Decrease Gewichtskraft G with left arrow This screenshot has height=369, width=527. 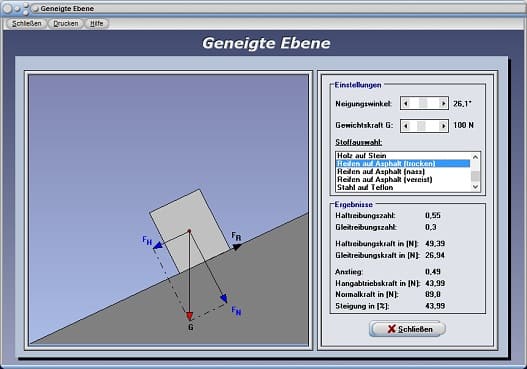(x=406, y=126)
